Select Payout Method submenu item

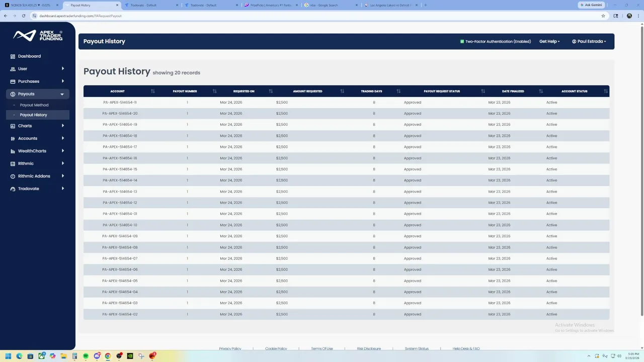pyautogui.click(x=34, y=105)
